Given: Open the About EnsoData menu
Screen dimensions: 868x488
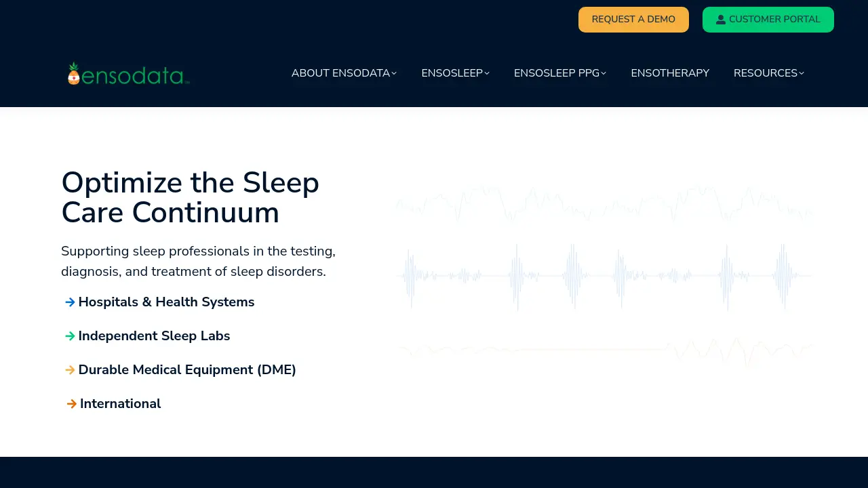Looking at the screenshot, I should 344,73.
